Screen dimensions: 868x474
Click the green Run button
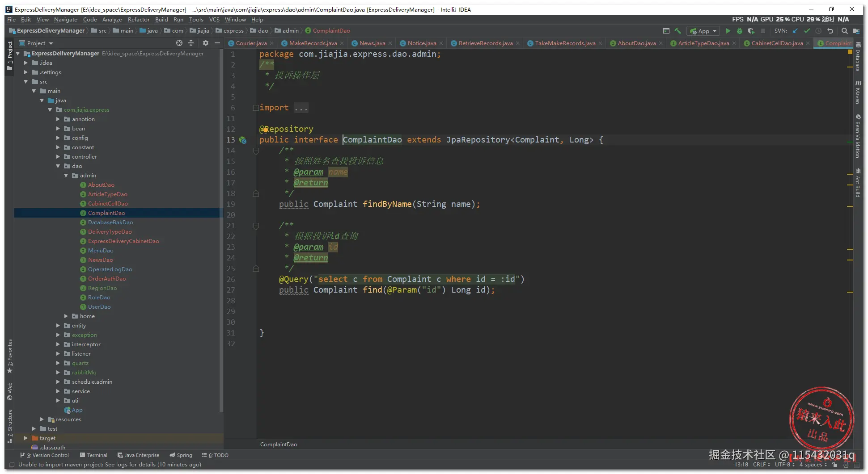click(728, 31)
